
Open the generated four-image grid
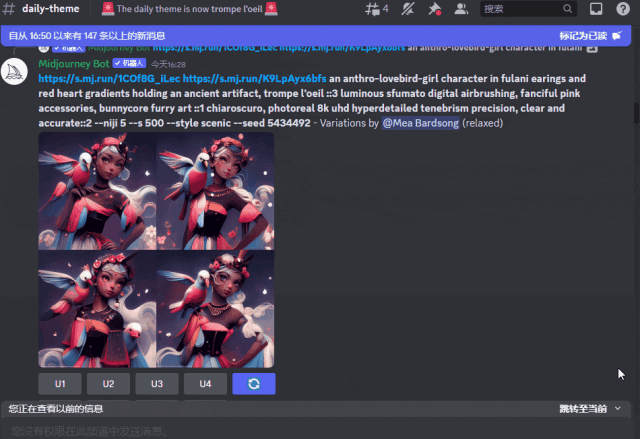[156, 250]
